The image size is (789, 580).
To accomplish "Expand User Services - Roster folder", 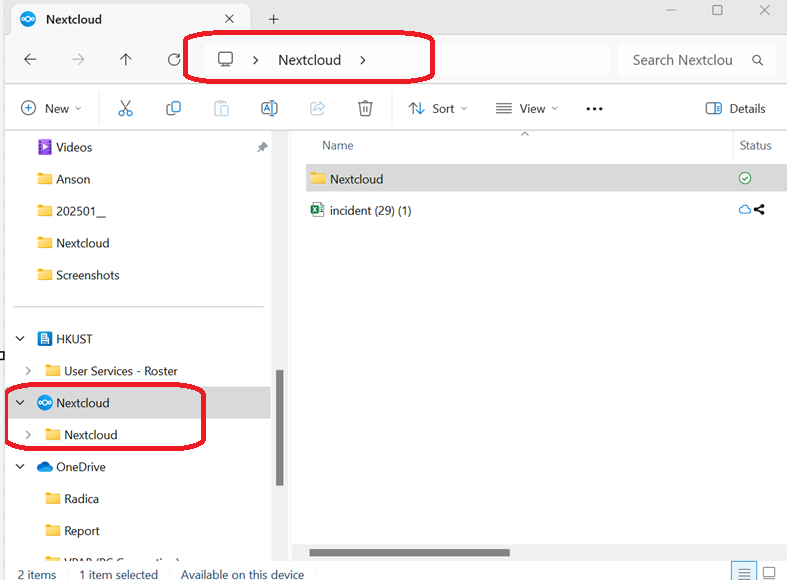I will (x=28, y=371).
